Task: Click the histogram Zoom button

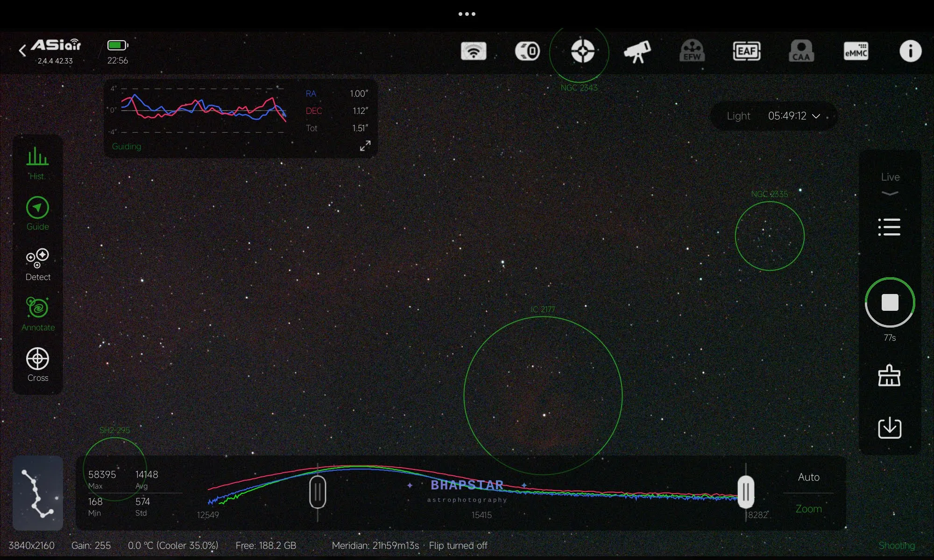Action: [808, 509]
